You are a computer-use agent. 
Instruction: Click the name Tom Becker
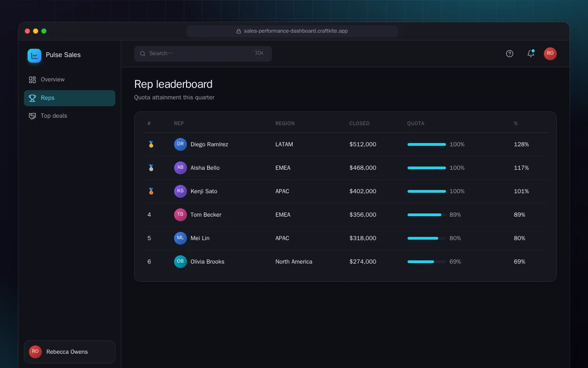point(206,215)
